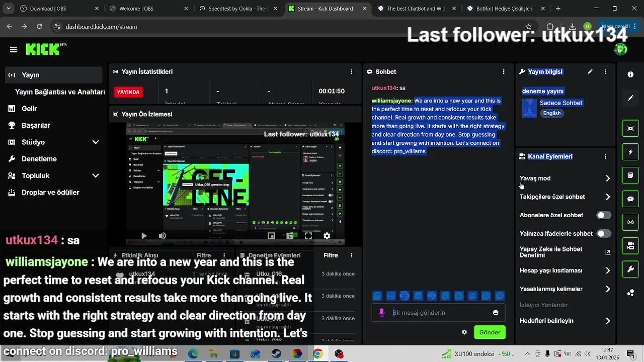Enter fullscreen on the stream preview player
644x362 pixels.
308,235
